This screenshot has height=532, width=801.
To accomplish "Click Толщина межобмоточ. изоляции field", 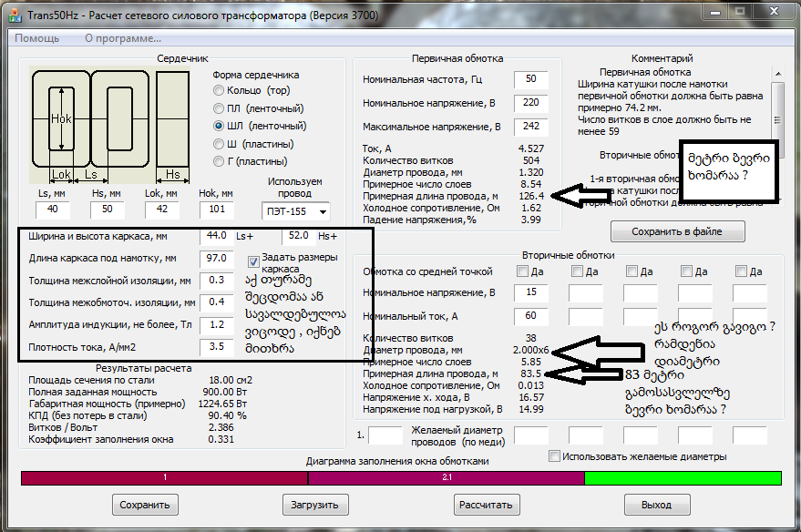I will 217,302.
